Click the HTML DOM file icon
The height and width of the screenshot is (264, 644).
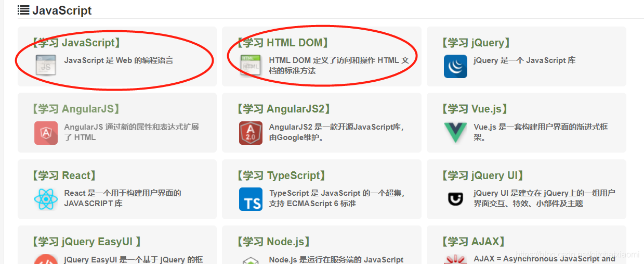[x=251, y=66]
